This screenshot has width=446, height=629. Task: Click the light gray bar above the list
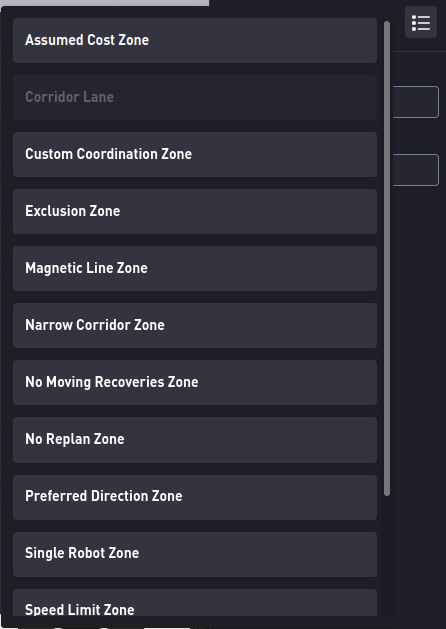104,3
